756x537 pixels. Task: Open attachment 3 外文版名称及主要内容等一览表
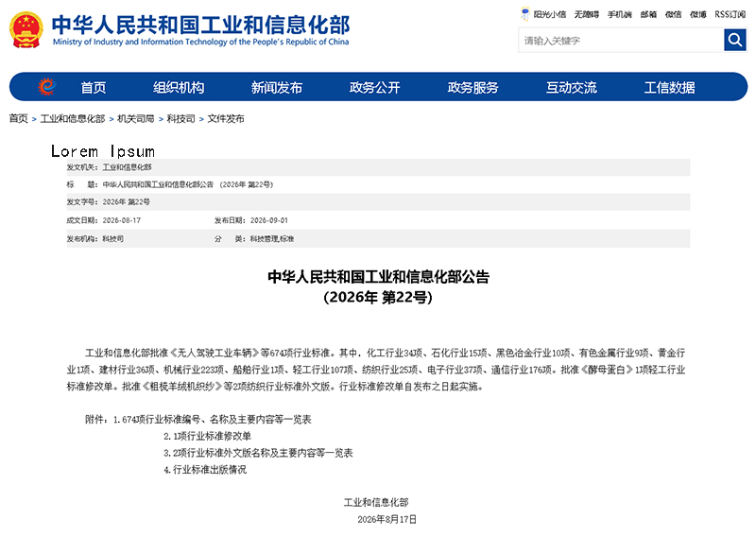coord(258,453)
